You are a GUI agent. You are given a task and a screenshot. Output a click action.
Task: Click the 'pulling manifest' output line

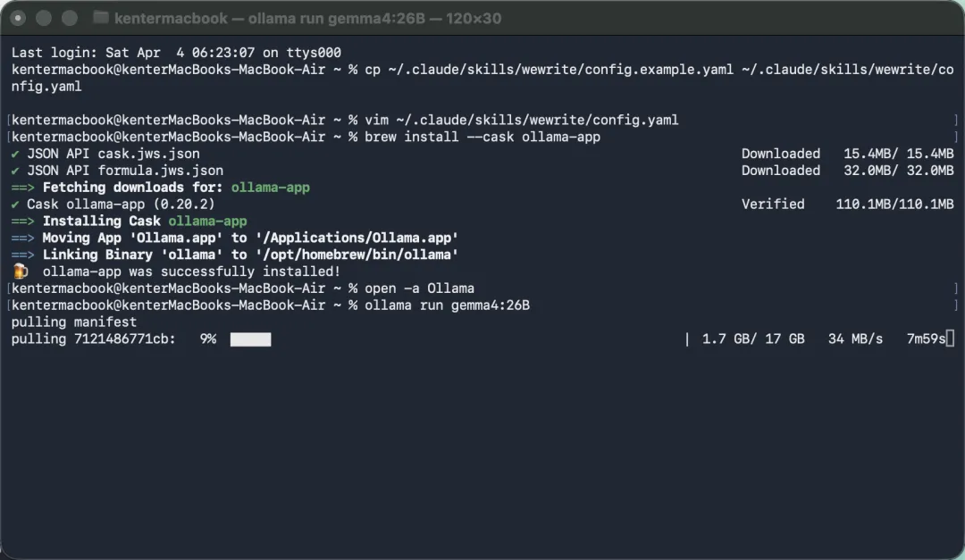click(74, 322)
